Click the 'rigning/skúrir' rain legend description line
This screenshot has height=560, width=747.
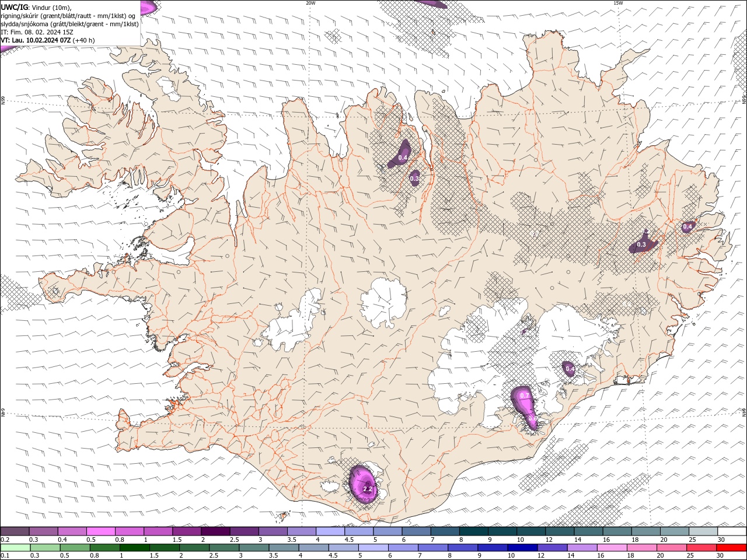(x=68, y=16)
